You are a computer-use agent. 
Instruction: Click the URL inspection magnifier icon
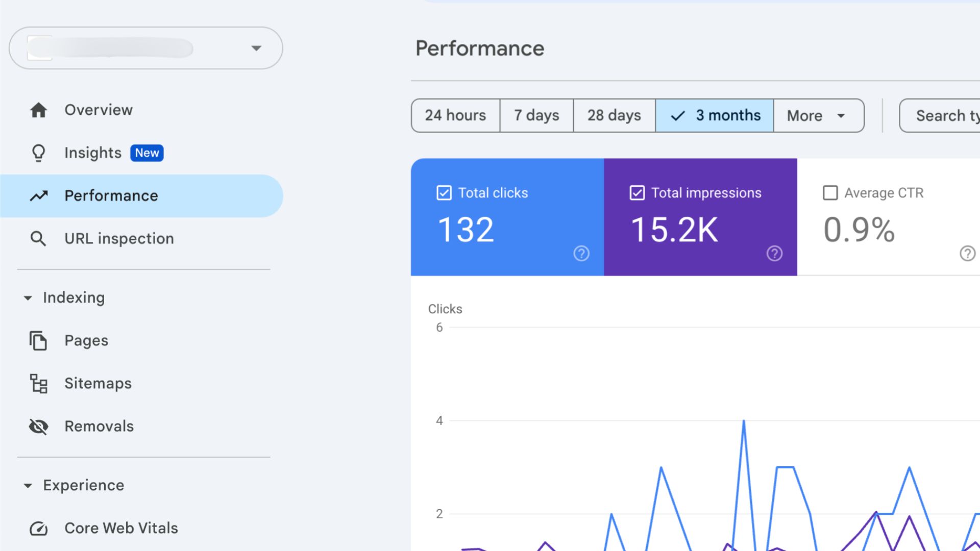38,238
